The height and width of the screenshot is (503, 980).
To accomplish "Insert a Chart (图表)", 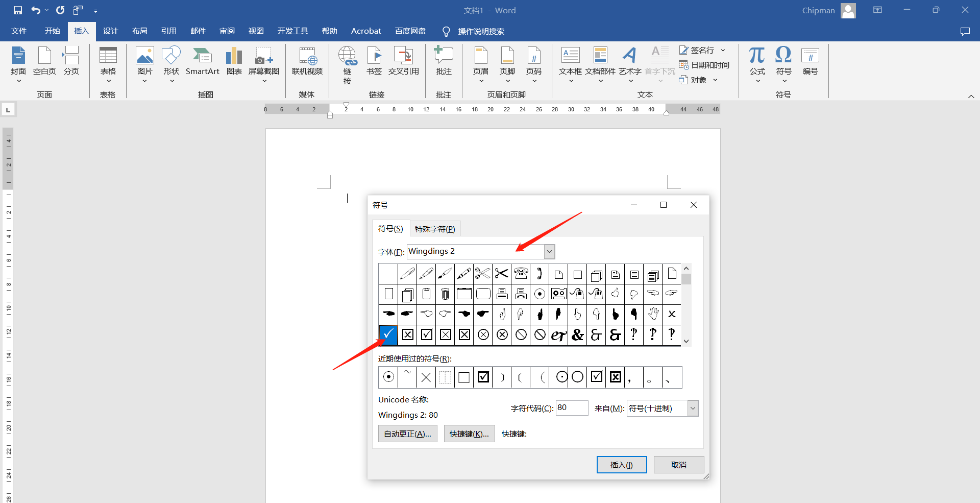I will 234,61.
